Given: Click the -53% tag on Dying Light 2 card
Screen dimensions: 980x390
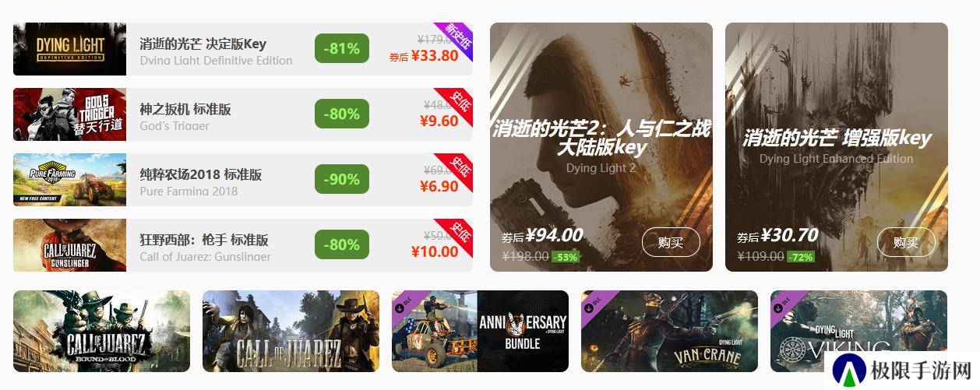Looking at the screenshot, I should (566, 257).
